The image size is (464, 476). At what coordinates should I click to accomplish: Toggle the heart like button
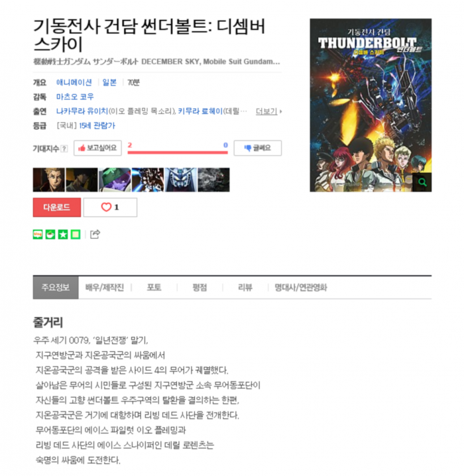(x=110, y=208)
